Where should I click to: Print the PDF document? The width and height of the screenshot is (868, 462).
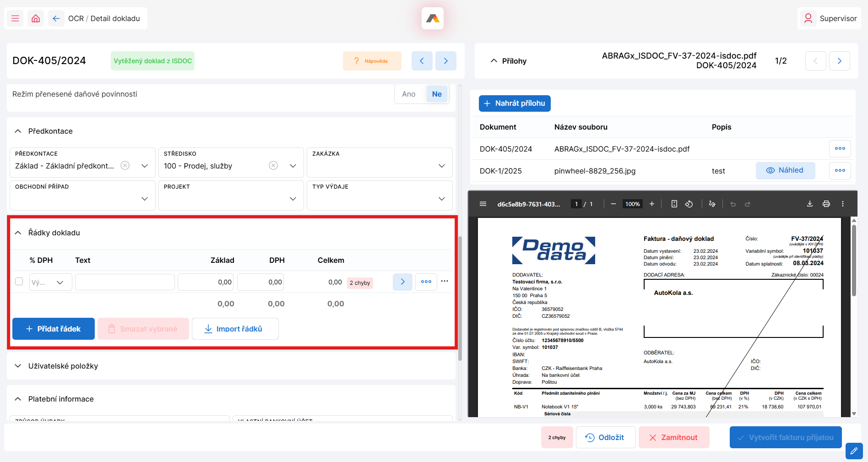(x=826, y=204)
